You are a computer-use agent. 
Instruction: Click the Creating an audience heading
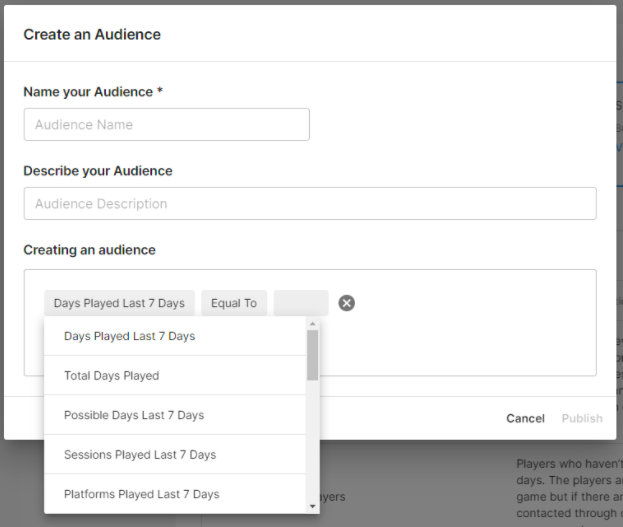89,250
